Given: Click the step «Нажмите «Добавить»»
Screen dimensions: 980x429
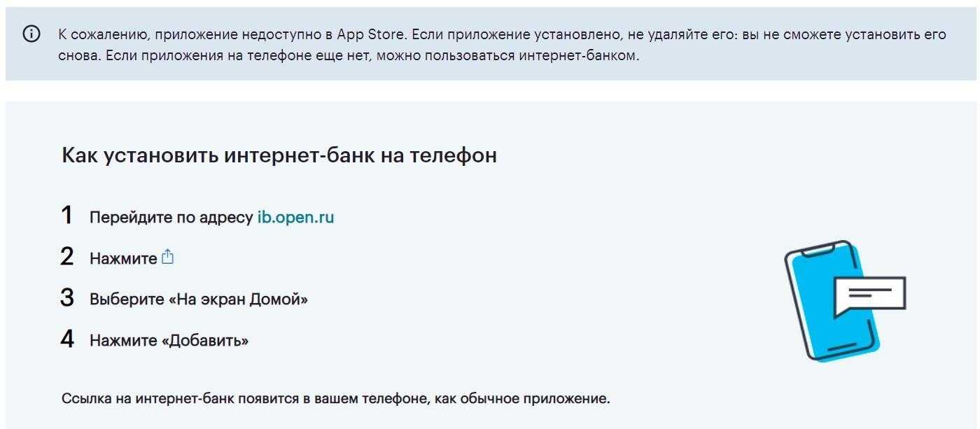Looking at the screenshot, I should tap(169, 341).
